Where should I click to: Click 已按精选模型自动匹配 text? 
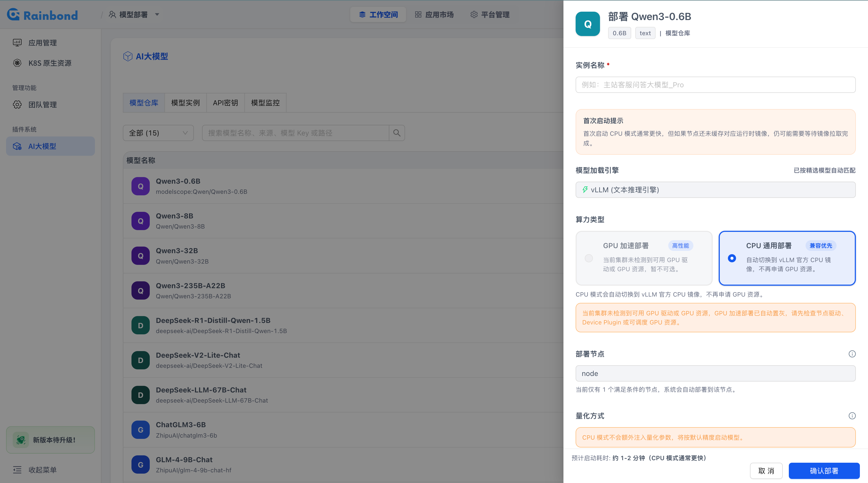(x=824, y=170)
